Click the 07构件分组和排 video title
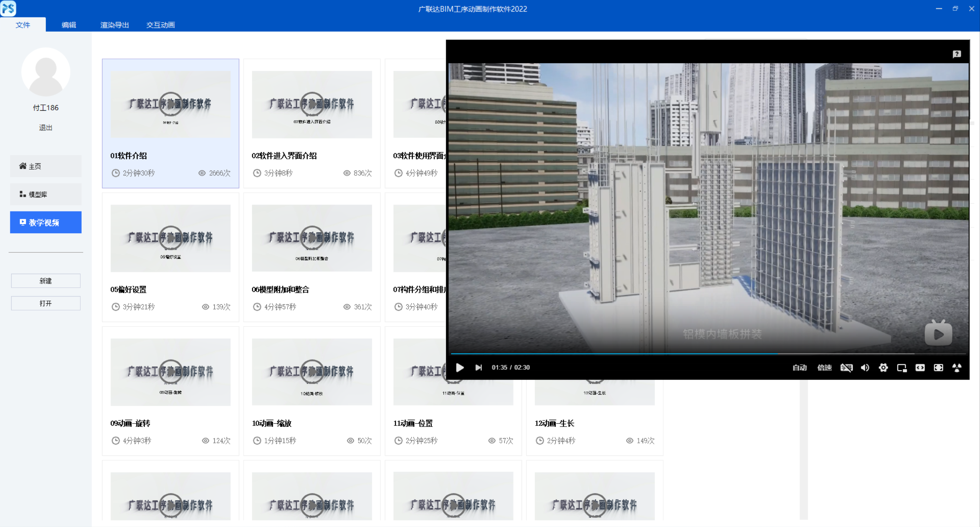The image size is (980, 527). pyautogui.click(x=419, y=290)
